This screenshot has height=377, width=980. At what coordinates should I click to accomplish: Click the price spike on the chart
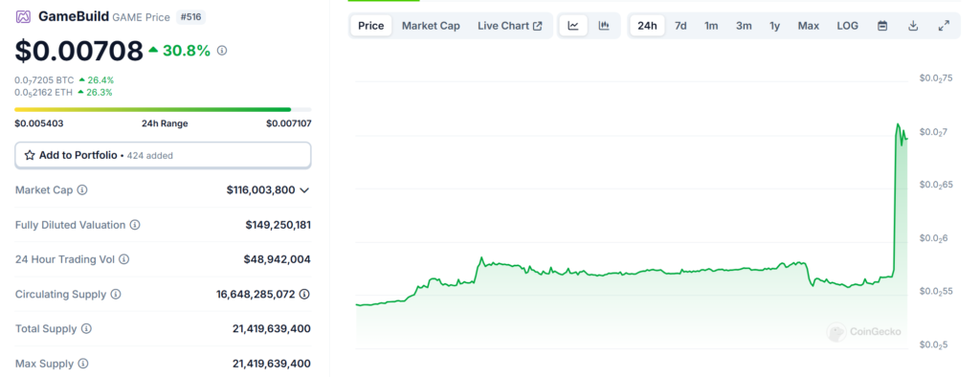coord(899,125)
